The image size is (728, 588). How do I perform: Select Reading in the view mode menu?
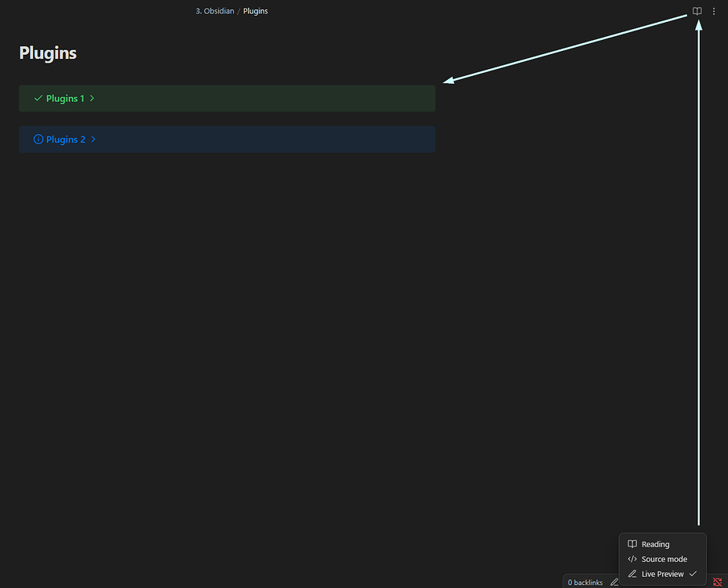click(663, 544)
